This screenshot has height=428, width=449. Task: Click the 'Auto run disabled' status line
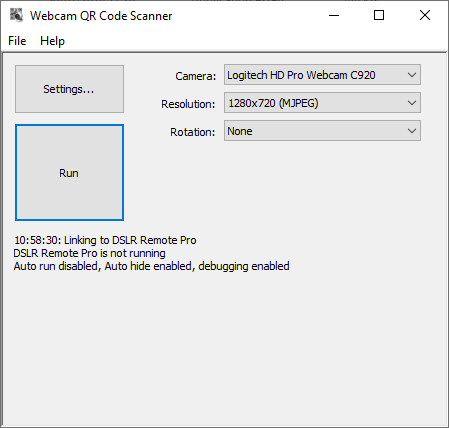tap(152, 266)
